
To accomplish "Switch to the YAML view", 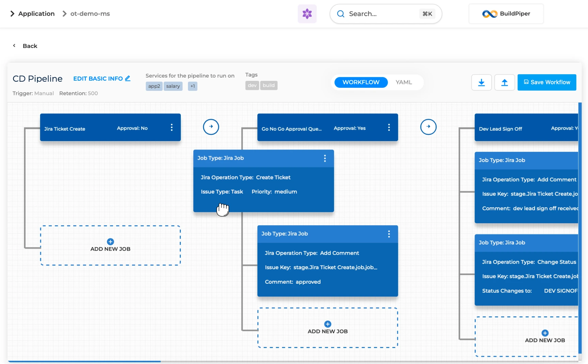I will tap(404, 82).
